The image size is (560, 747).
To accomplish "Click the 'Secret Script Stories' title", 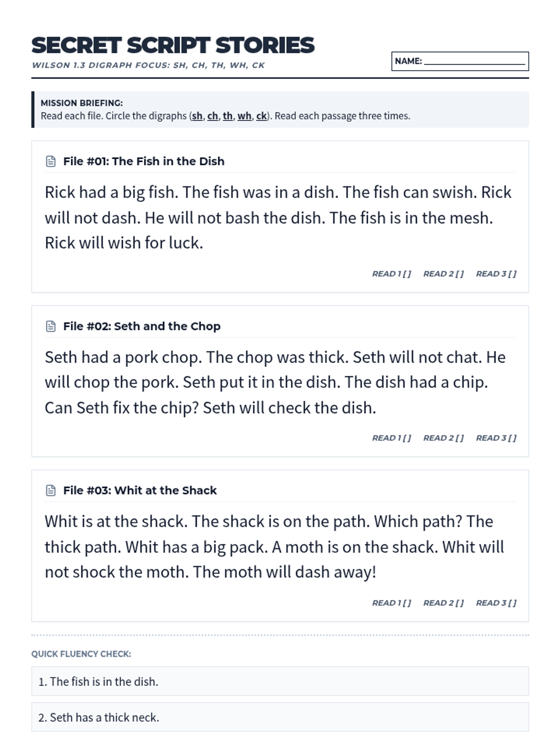I will 173,45.
